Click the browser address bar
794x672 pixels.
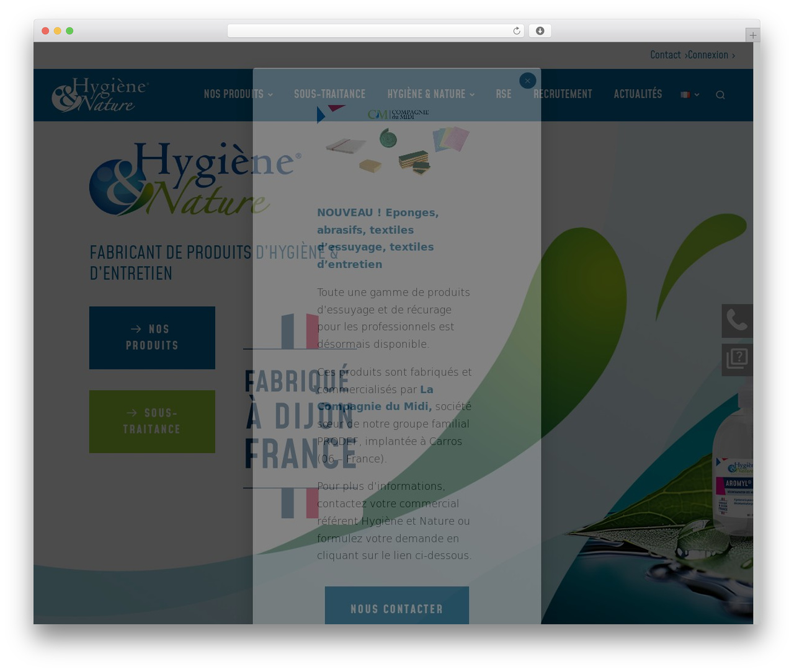[376, 31]
